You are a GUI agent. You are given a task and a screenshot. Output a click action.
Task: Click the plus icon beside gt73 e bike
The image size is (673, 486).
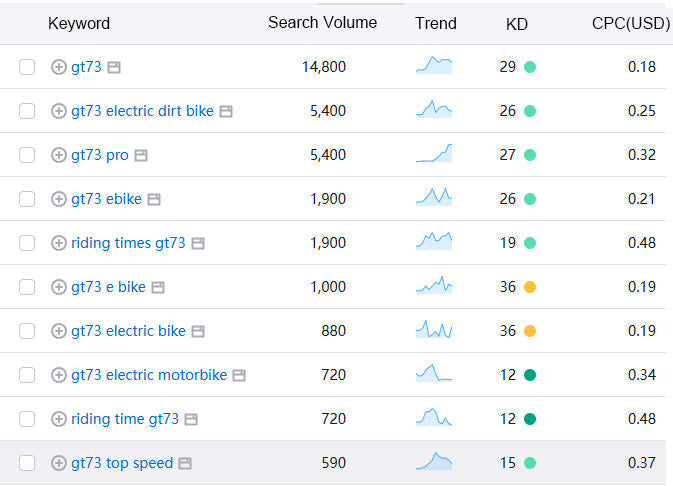pos(59,287)
